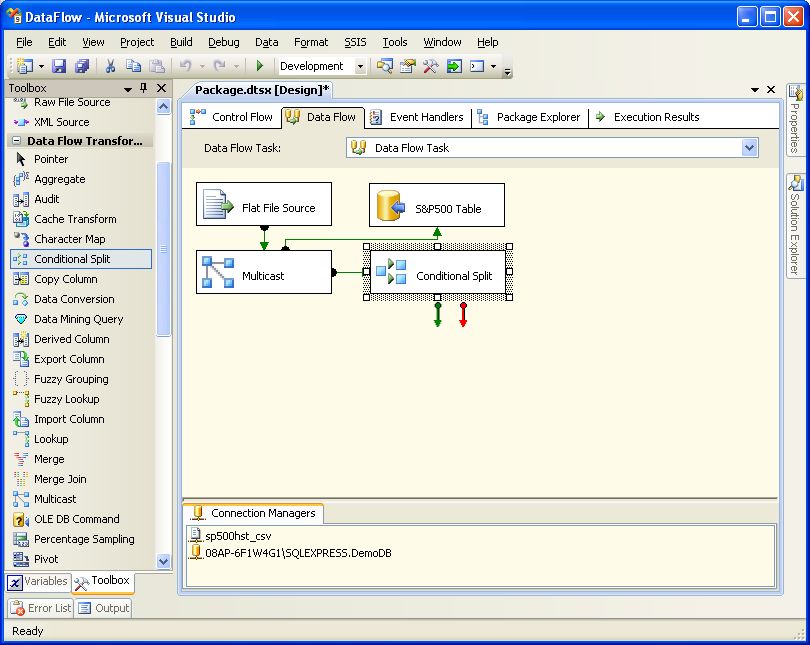The height and width of the screenshot is (645, 810).
Task: Select sp500hst_csv connection manager
Action: [230, 536]
